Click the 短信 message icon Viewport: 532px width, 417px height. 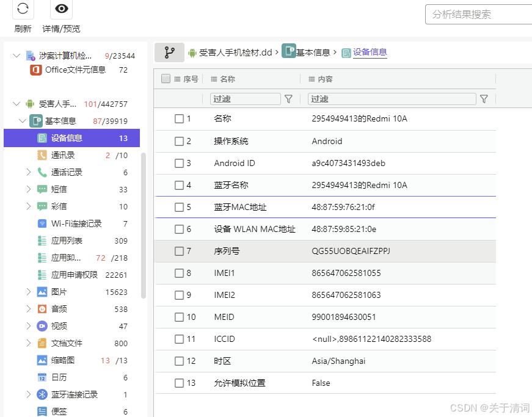coord(42,189)
